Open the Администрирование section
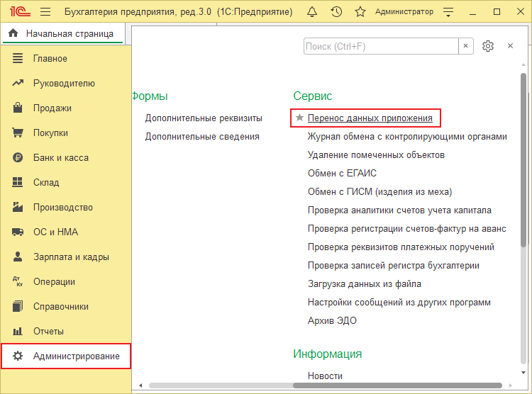The height and width of the screenshot is (394, 532). 66,356
